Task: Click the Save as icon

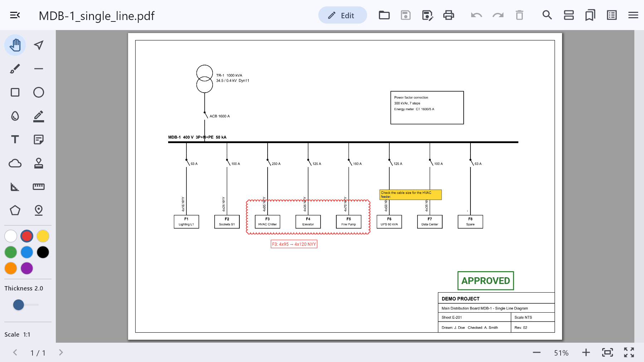Action: [428, 15]
